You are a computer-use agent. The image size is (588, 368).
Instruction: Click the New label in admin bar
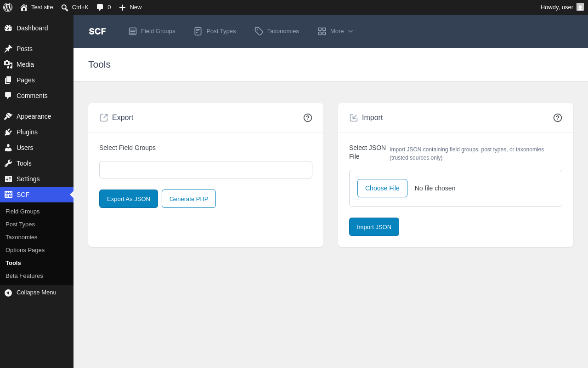(x=136, y=7)
